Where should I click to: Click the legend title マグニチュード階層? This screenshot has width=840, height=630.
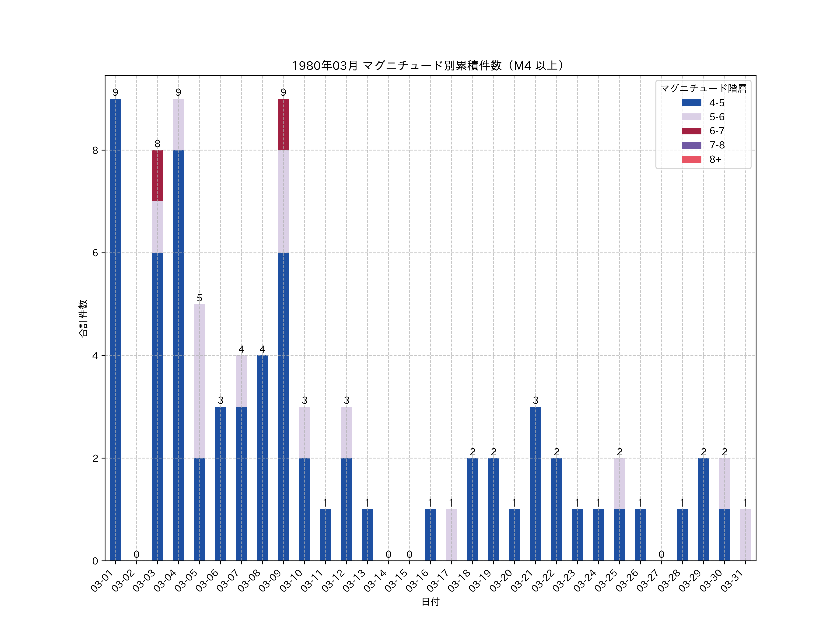(703, 88)
